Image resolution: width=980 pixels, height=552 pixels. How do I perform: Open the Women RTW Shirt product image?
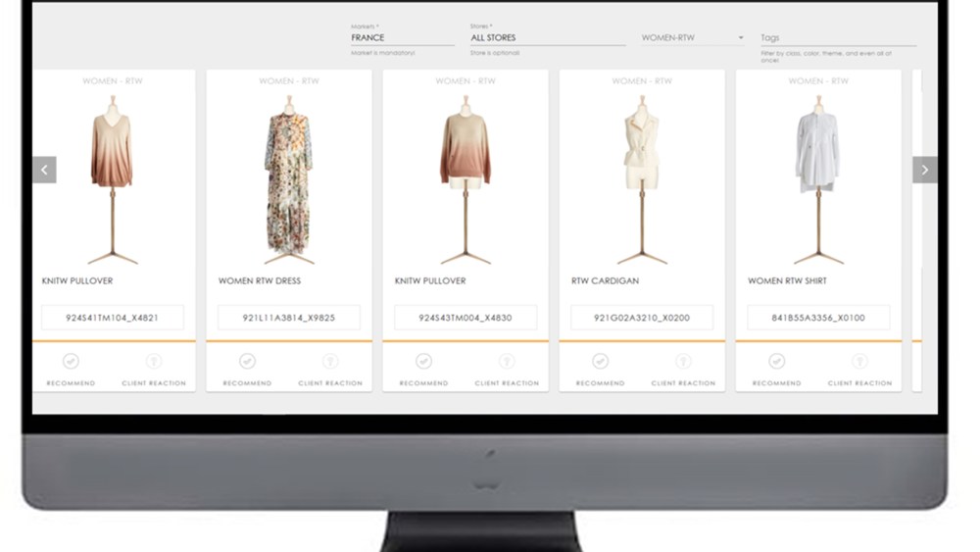(818, 180)
